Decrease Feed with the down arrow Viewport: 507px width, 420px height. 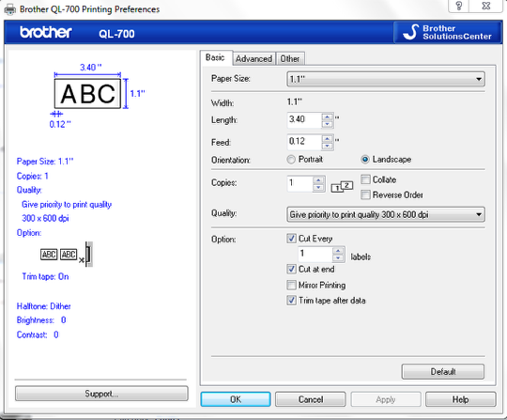[328, 147]
